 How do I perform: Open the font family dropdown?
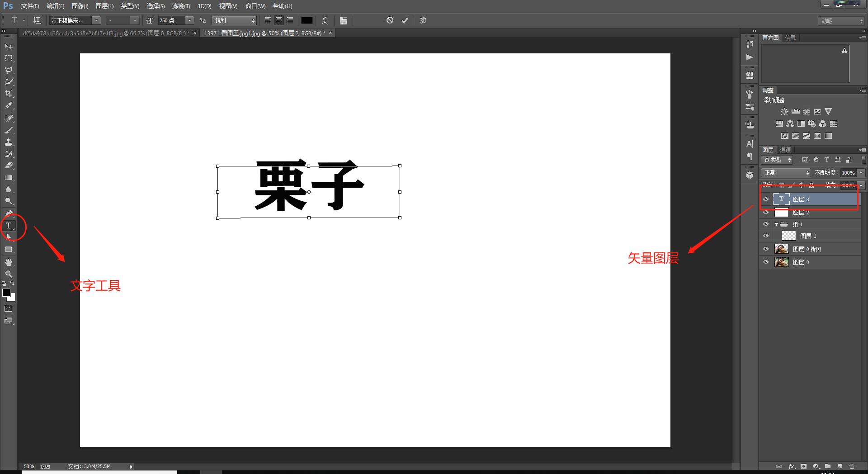tap(96, 20)
